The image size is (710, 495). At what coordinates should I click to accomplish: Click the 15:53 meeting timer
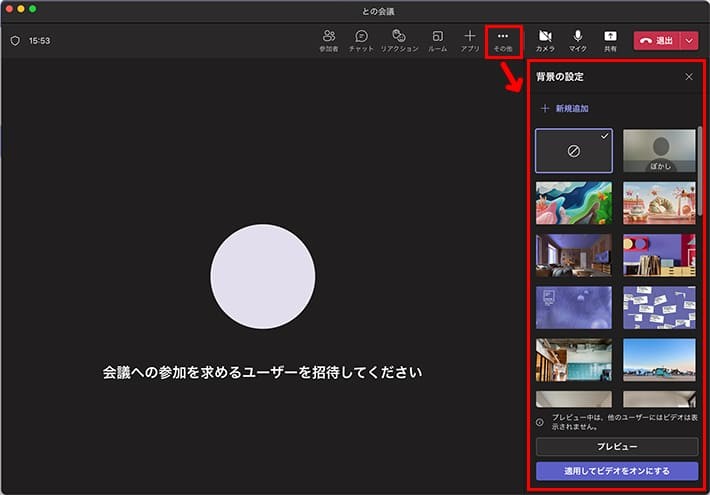pyautogui.click(x=39, y=41)
